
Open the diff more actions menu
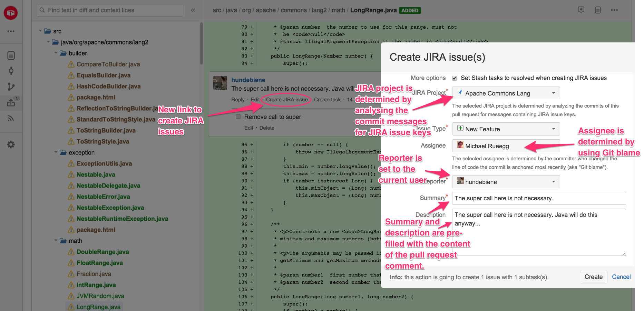(x=614, y=10)
